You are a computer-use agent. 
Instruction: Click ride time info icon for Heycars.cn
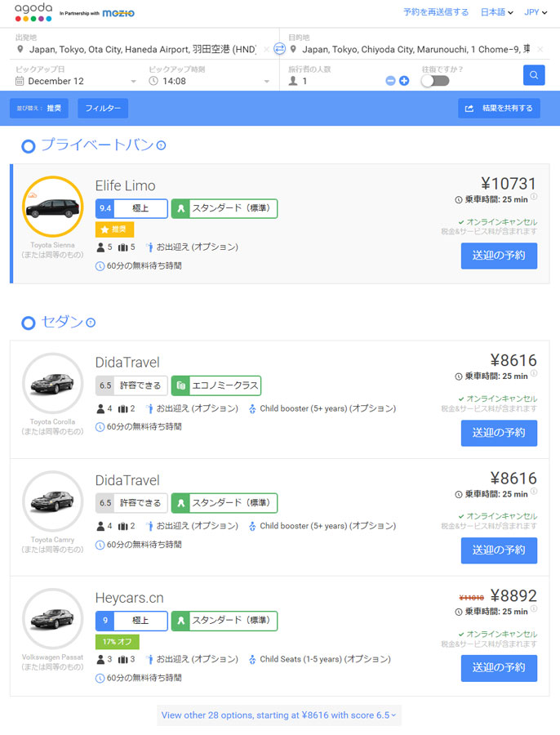click(534, 609)
